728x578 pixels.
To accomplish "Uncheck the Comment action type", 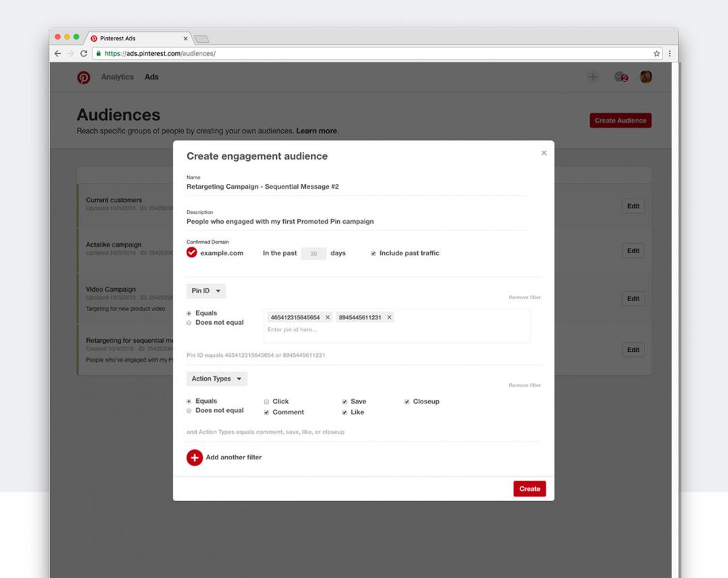I will pyautogui.click(x=266, y=412).
